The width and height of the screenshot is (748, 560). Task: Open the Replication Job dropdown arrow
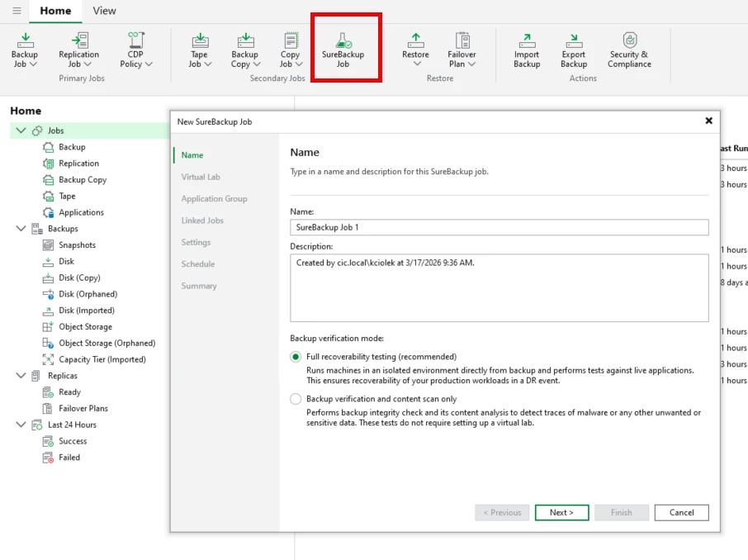88,64
